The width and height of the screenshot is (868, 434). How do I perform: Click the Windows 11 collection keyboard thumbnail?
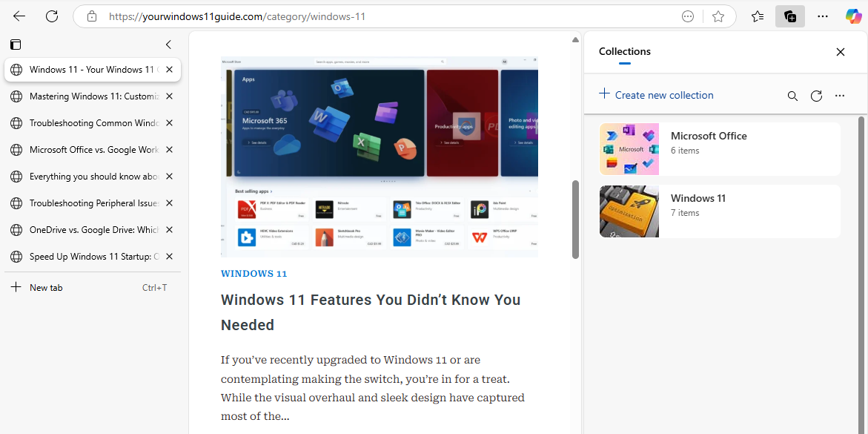[629, 211]
